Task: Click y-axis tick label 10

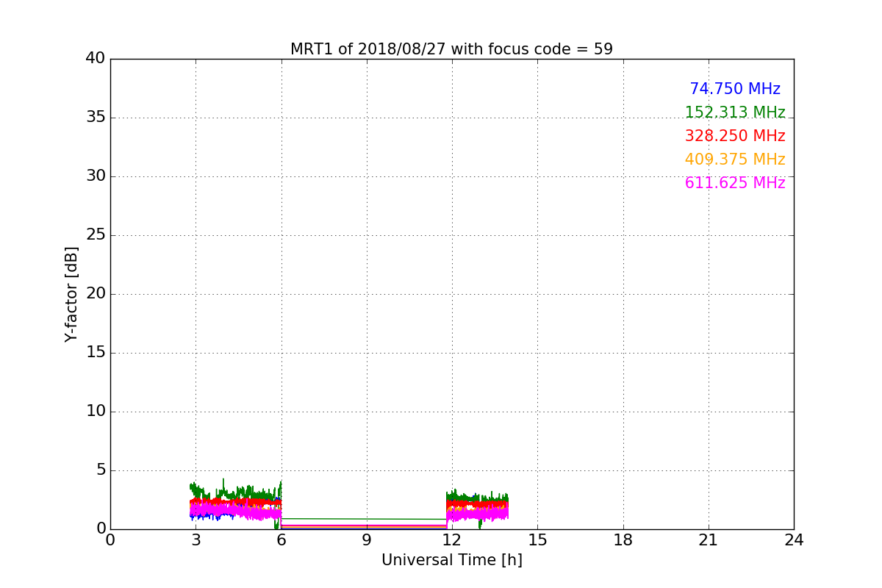Action: point(96,412)
